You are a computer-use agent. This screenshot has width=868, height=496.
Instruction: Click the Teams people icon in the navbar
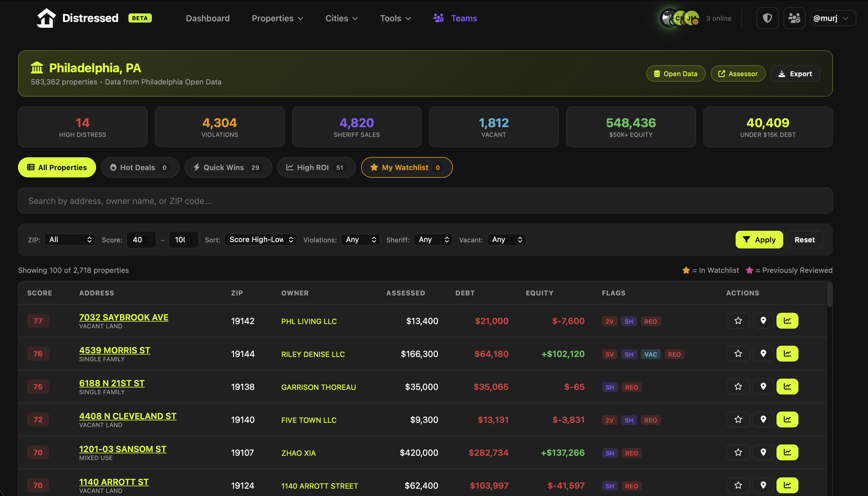pyautogui.click(x=439, y=18)
